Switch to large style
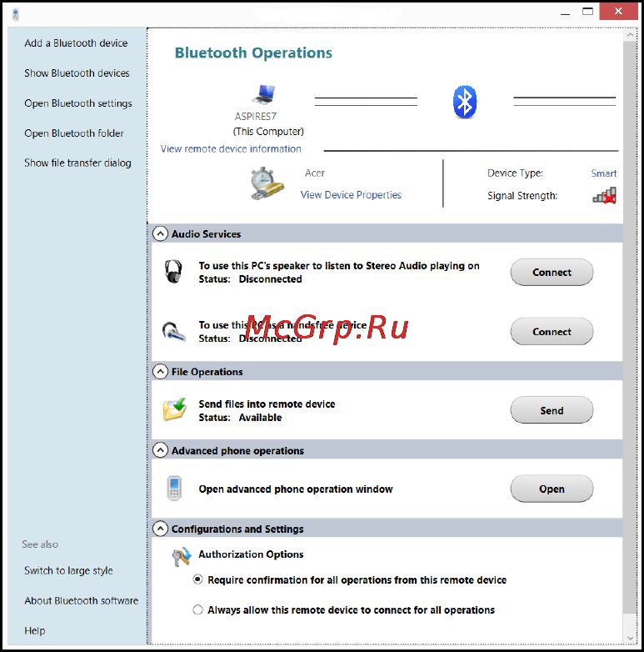 click(x=68, y=571)
